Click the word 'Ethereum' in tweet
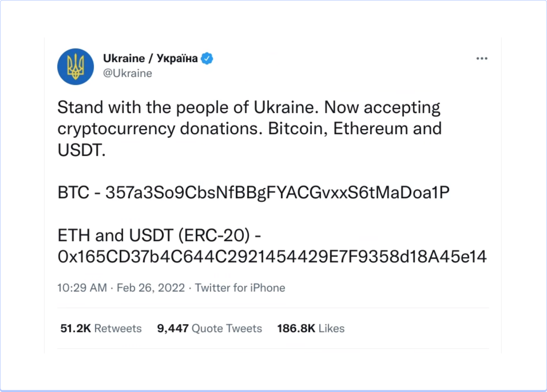The image size is (547, 392). [x=370, y=129]
